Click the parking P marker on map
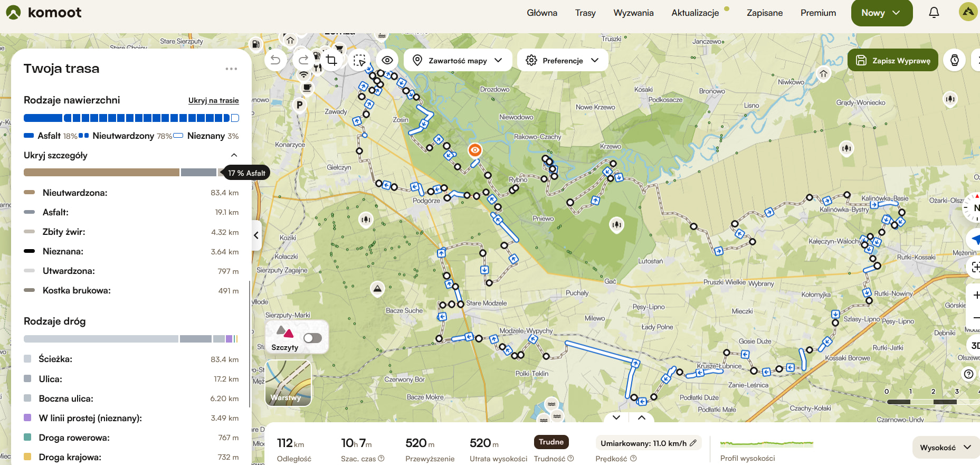The image size is (980, 465). tap(300, 105)
